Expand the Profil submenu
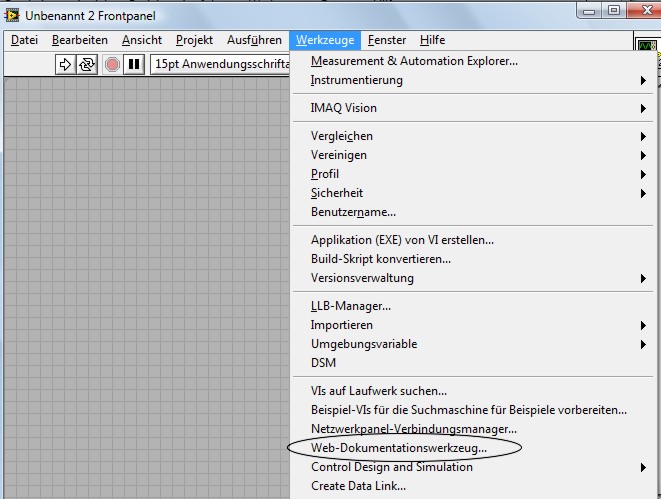Screen dimensions: 661x499 [x=473, y=174]
